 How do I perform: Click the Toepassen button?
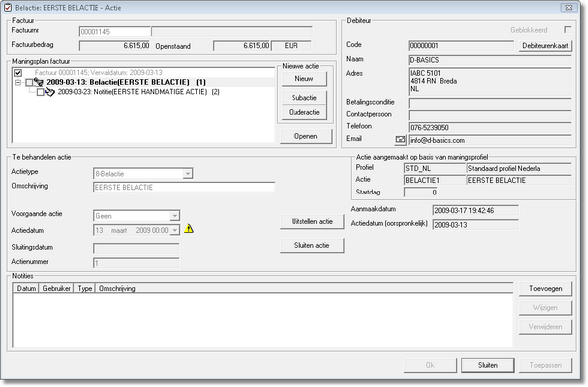(x=546, y=365)
